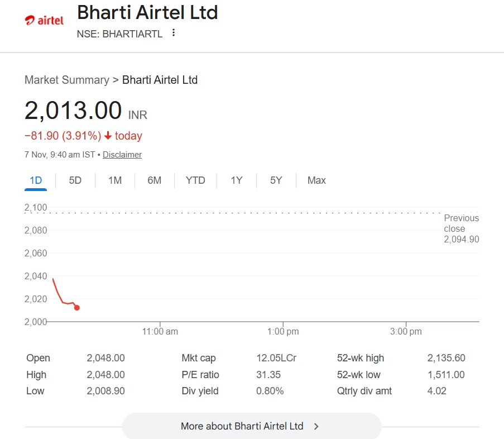Show the 5Y chart range

pyautogui.click(x=276, y=180)
